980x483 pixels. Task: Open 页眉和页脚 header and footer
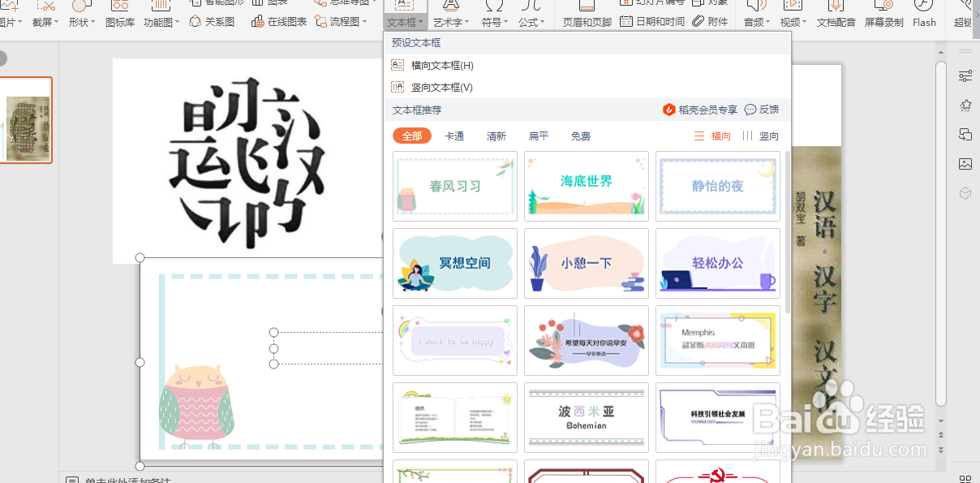pos(587,15)
